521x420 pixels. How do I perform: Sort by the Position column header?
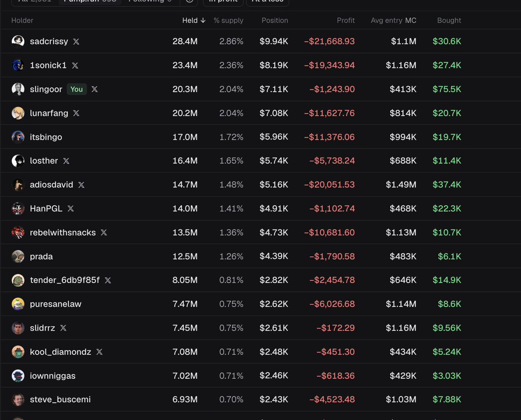(275, 20)
